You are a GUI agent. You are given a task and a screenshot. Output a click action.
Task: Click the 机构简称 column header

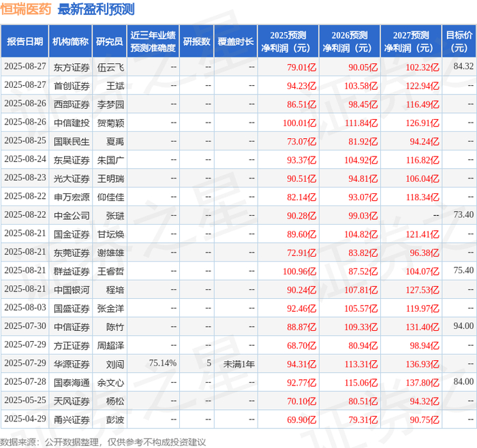(71, 42)
